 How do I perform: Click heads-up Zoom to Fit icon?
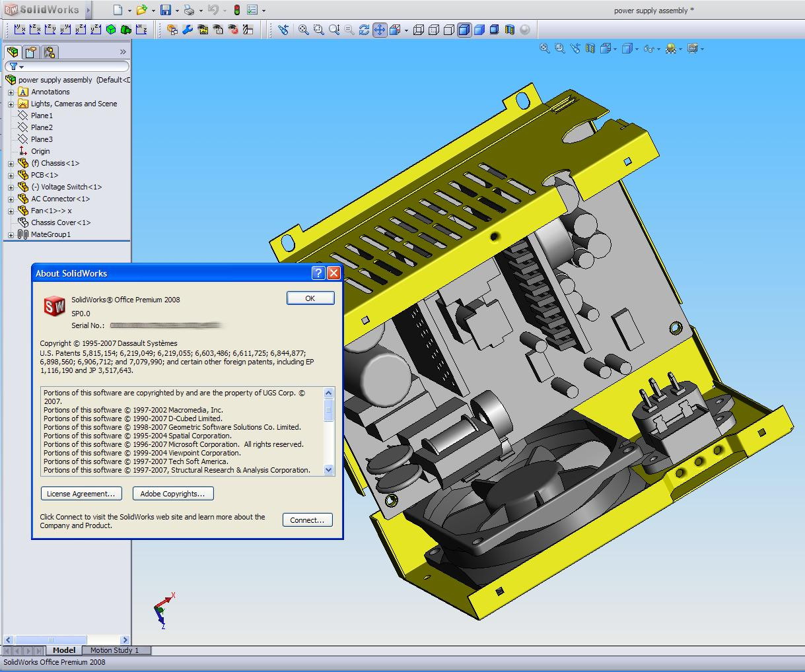point(545,48)
